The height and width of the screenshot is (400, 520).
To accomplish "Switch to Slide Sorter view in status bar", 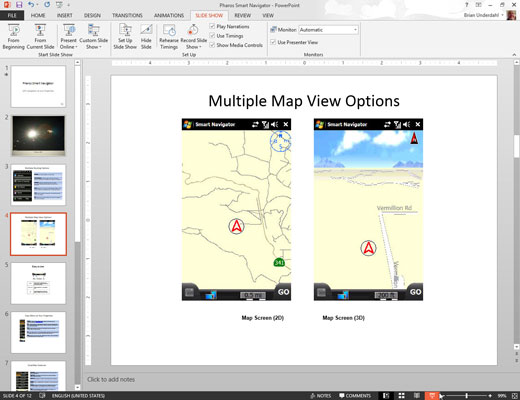I will [x=402, y=395].
